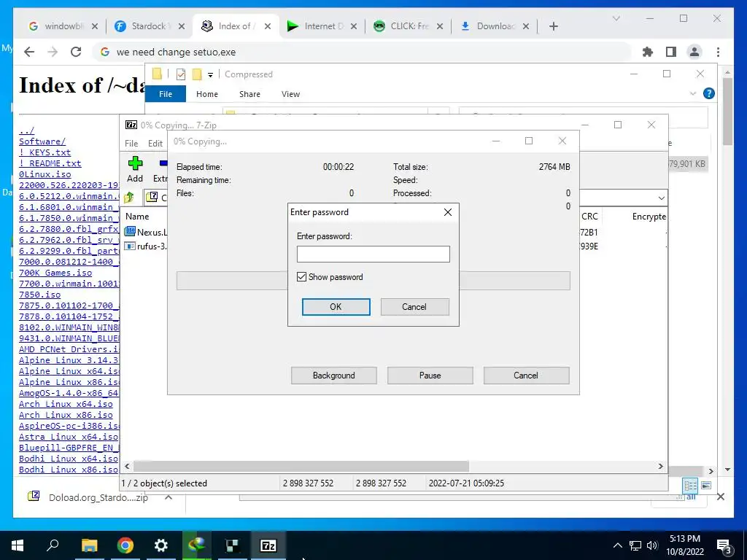Open the Software/ directory link
The width and height of the screenshot is (747, 560).
(42, 141)
